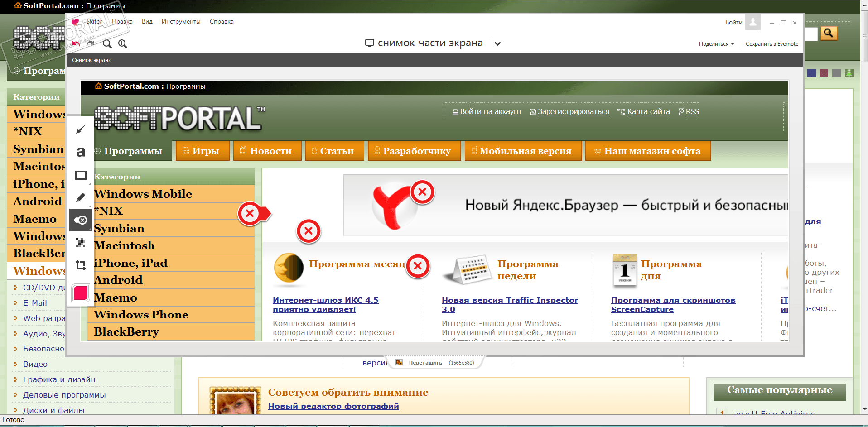868x427 pixels.
Task: Open the Видео category link
Action: pos(35,364)
